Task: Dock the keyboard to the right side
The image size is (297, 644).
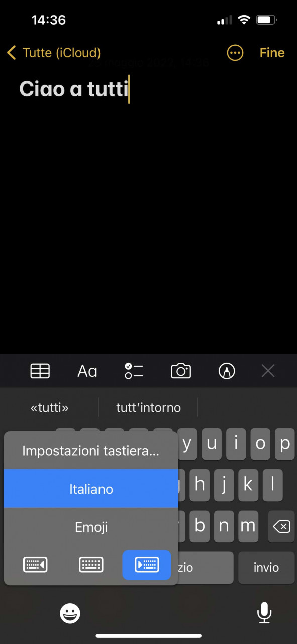Action: 147,565
